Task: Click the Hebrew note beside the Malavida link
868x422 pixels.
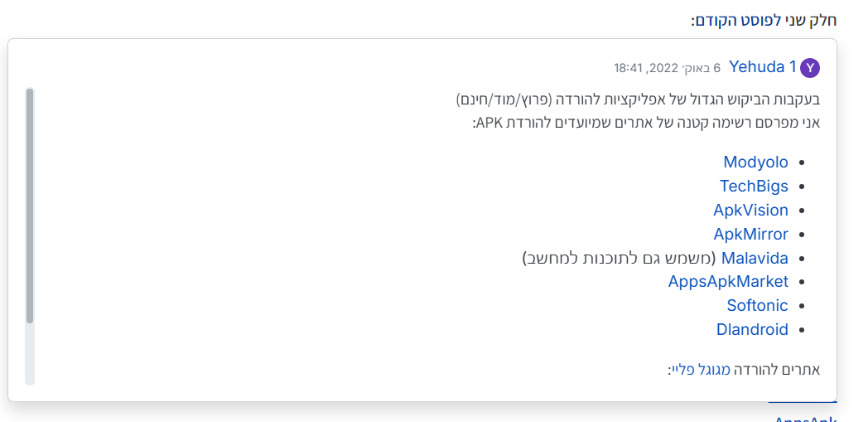Action: [x=620, y=259]
